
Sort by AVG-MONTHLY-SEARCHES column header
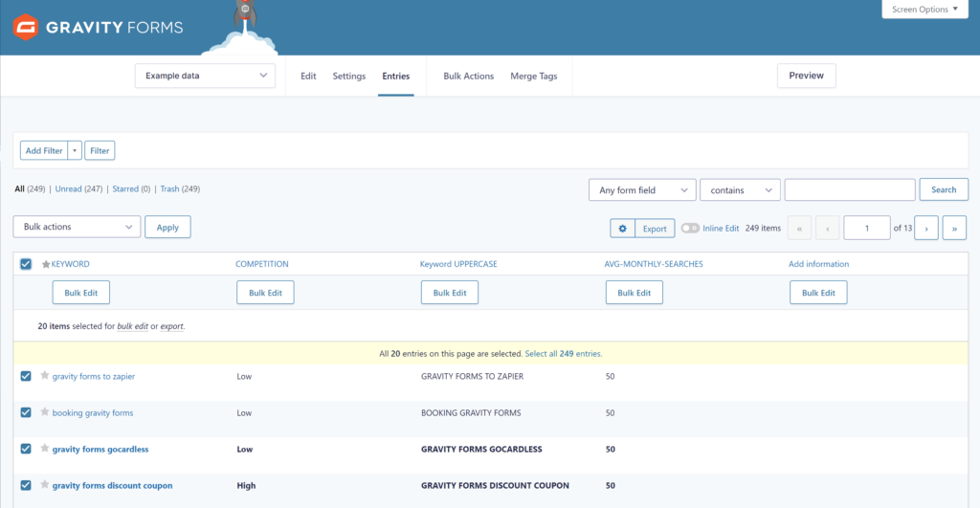click(x=654, y=264)
